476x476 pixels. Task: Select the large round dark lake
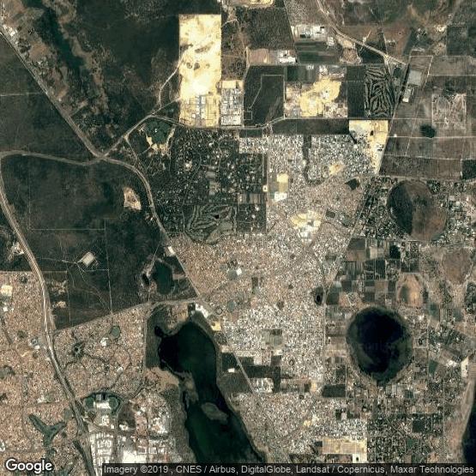point(379,344)
